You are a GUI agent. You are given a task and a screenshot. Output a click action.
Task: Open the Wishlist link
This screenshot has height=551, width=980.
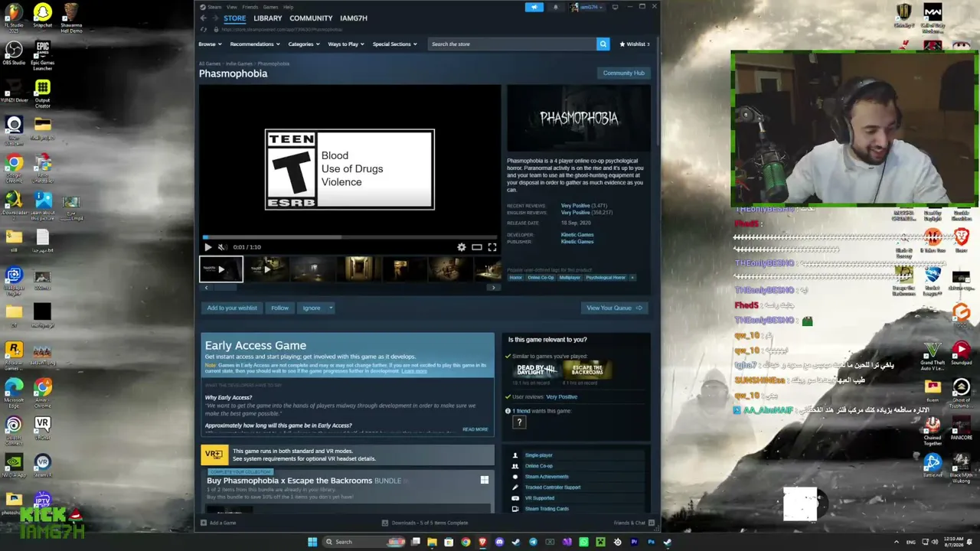(x=634, y=44)
